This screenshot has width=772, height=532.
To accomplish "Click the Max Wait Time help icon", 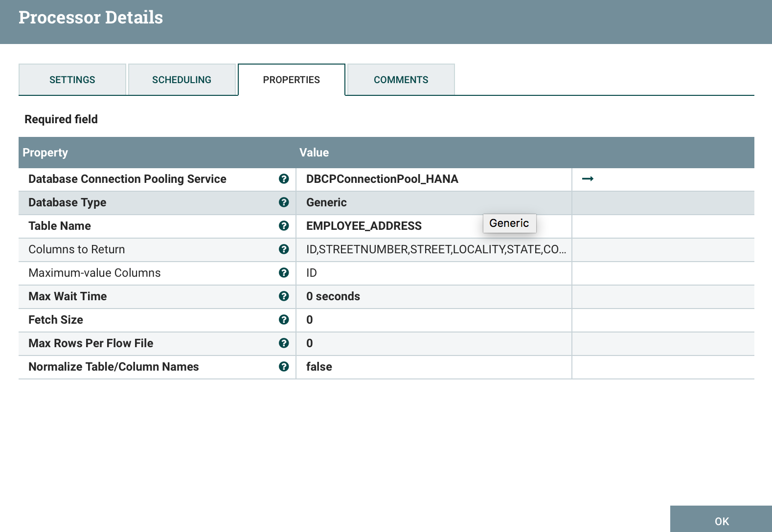I will point(284,296).
